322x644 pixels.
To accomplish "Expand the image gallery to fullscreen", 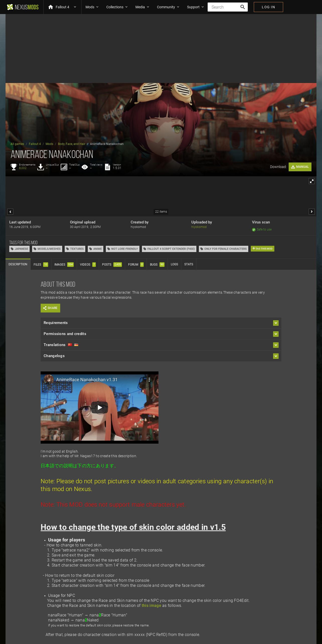I will point(312,181).
